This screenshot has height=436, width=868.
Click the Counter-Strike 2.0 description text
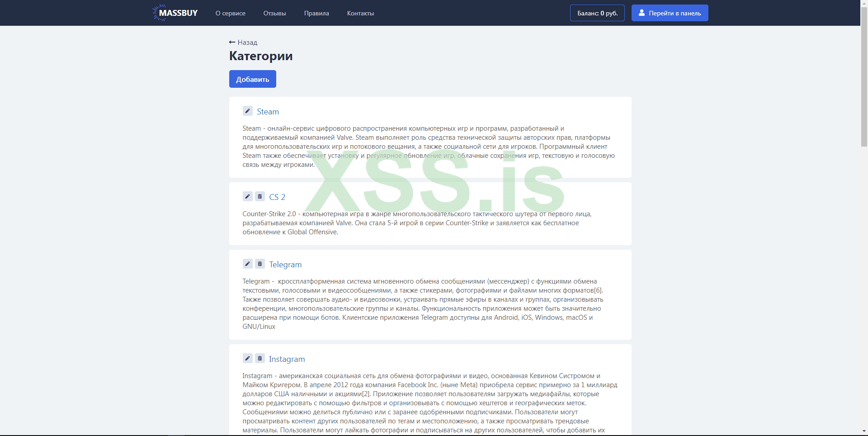(417, 223)
